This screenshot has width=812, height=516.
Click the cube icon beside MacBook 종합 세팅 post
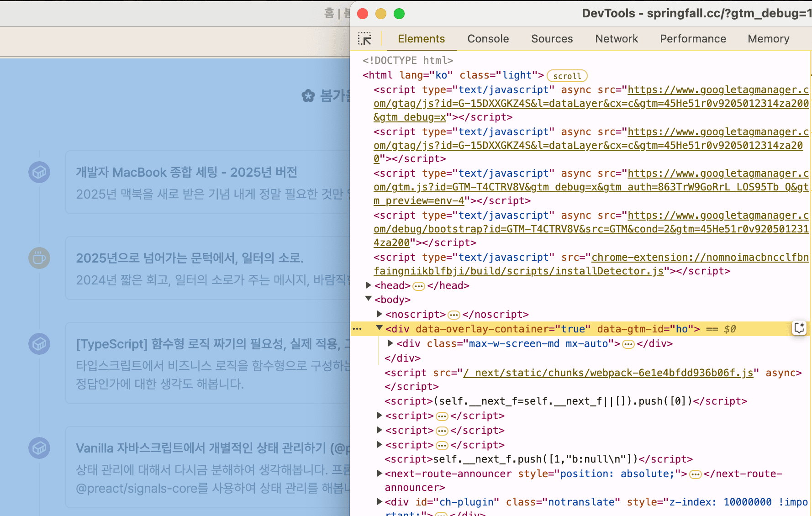[39, 172]
